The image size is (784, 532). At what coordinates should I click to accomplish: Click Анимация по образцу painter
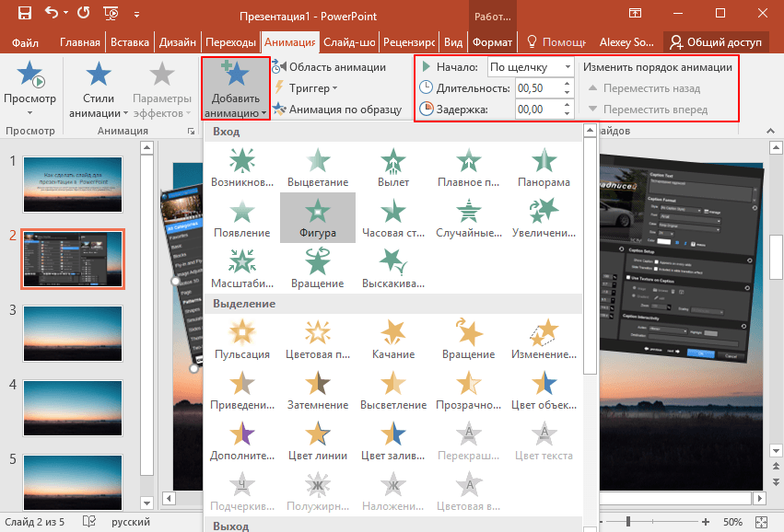point(336,110)
